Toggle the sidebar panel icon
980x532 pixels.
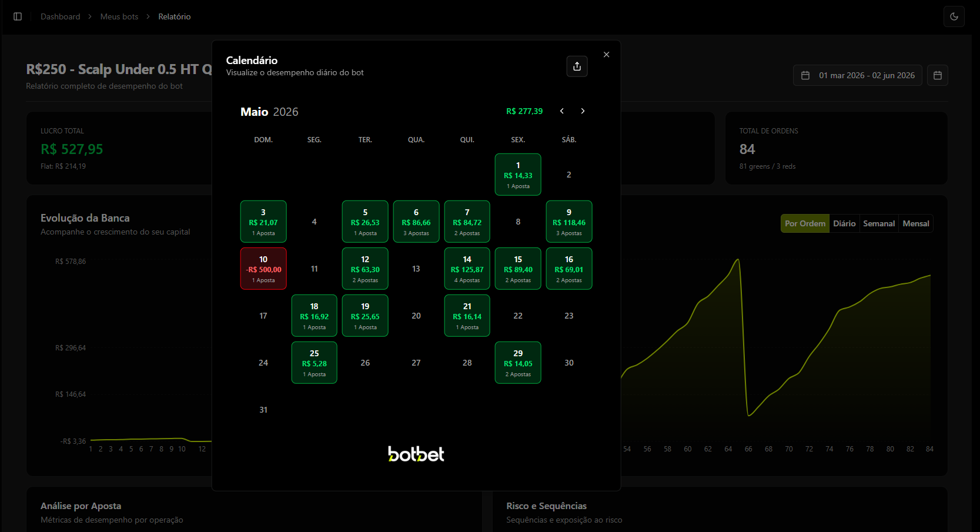point(18,16)
